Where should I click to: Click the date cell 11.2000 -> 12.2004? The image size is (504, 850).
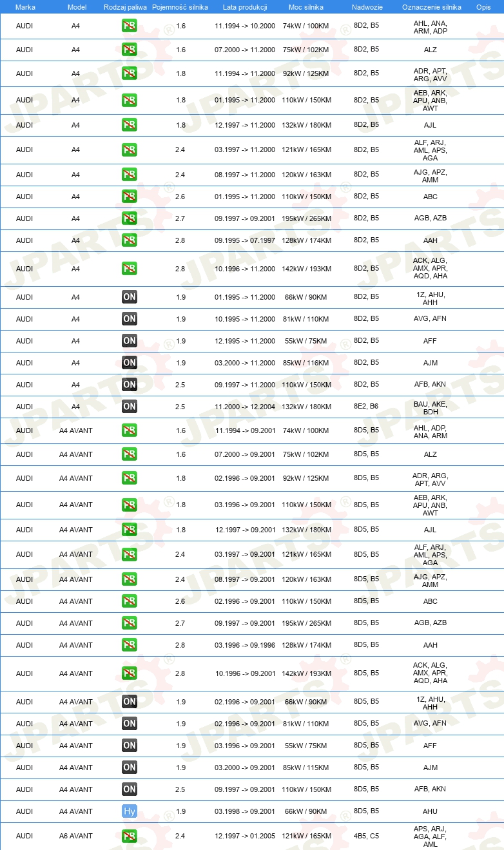pos(245,407)
